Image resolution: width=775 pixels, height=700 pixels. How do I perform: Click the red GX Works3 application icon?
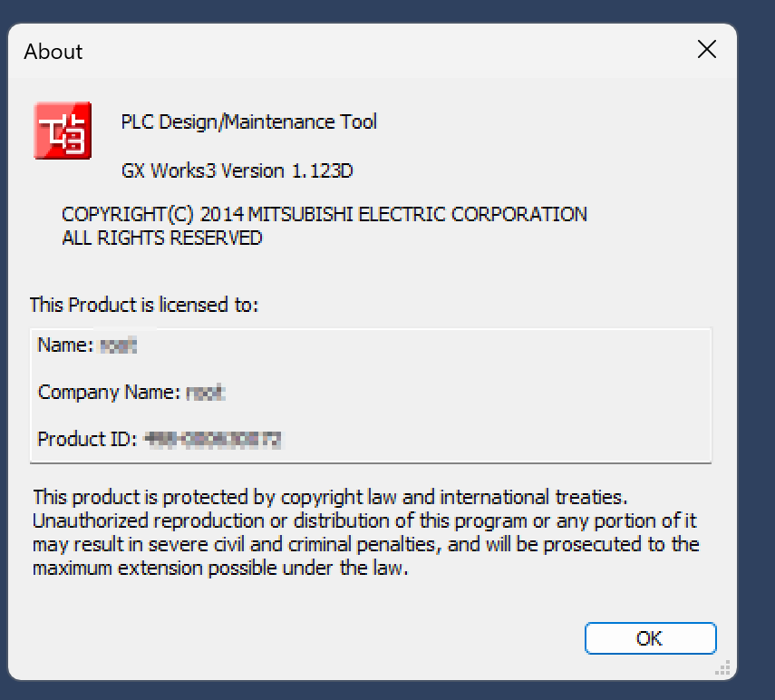pyautogui.click(x=63, y=131)
